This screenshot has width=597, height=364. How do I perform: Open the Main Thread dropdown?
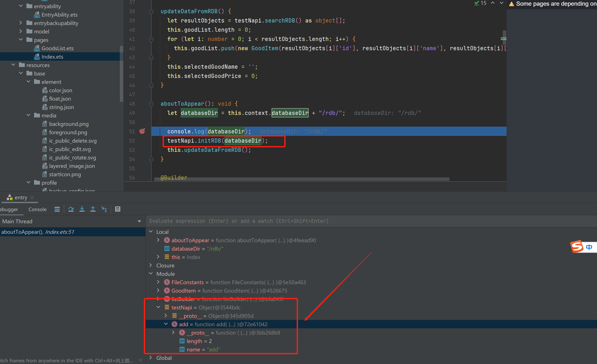click(x=139, y=221)
